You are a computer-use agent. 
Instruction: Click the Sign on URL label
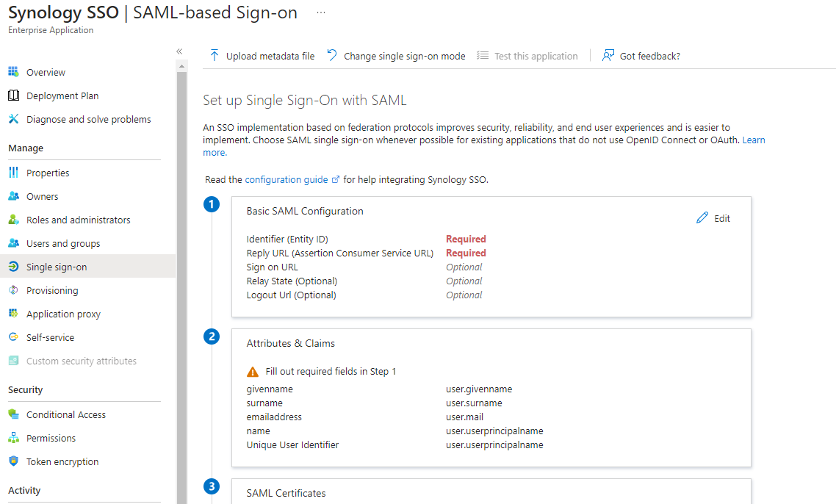point(273,267)
